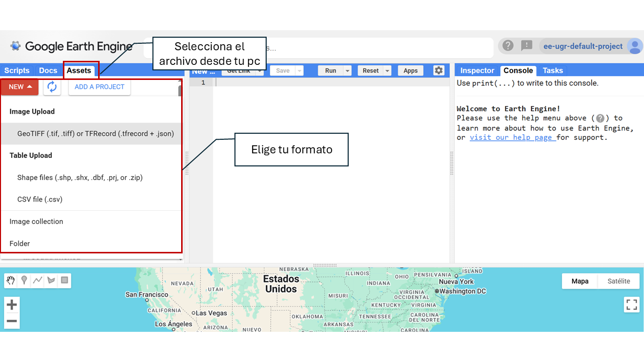Select the draw line map tool

click(37, 281)
